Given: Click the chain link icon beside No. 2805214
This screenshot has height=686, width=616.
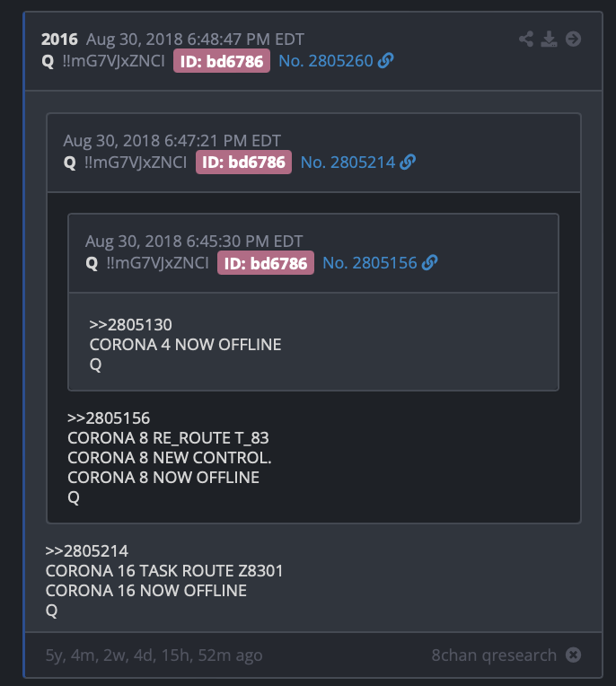Looking at the screenshot, I should (408, 163).
